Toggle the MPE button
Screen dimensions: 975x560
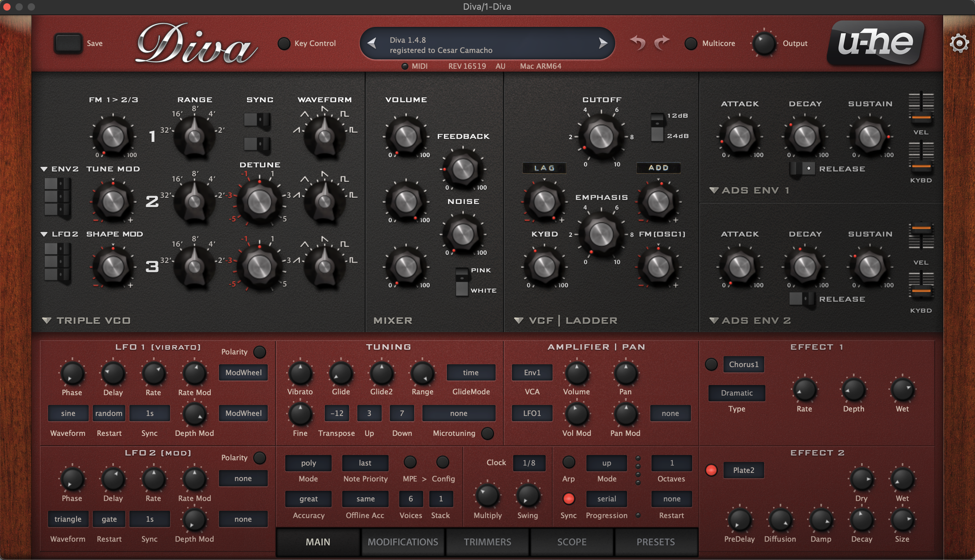click(410, 462)
